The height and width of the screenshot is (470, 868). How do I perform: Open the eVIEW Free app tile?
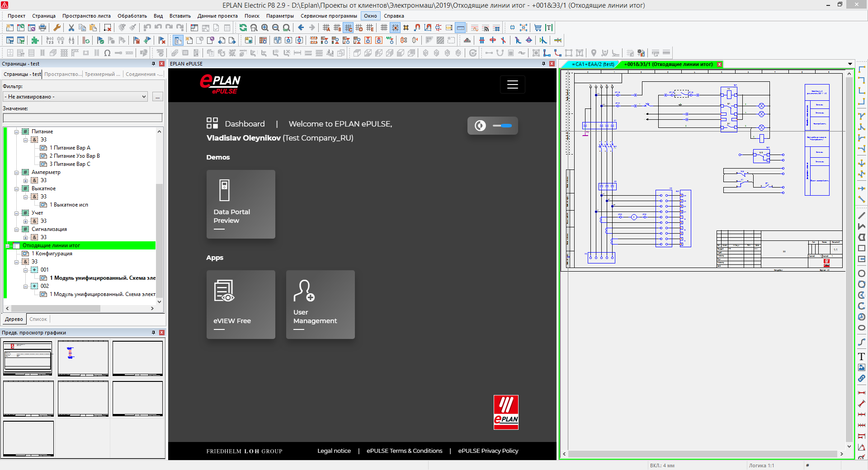coord(241,305)
